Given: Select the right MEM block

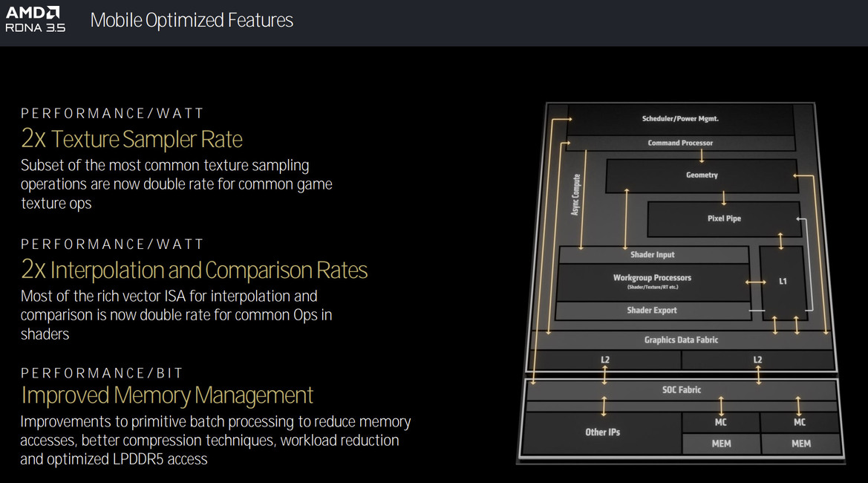Looking at the screenshot, I should [800, 444].
